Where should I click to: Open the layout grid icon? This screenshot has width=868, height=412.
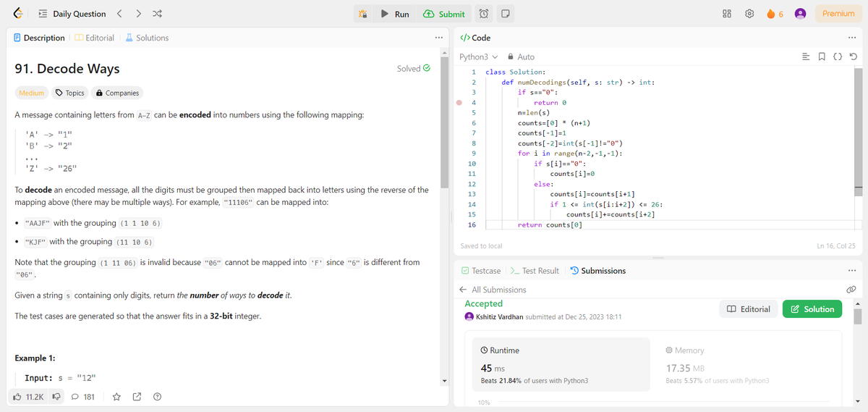click(728, 14)
